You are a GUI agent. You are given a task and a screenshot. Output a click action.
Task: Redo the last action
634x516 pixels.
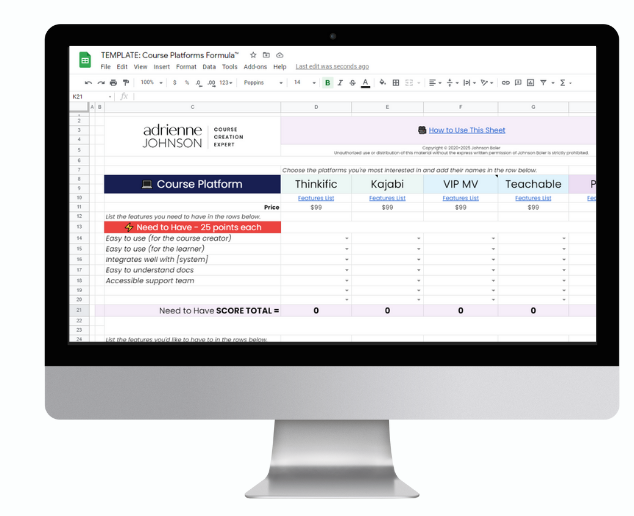coord(101,82)
